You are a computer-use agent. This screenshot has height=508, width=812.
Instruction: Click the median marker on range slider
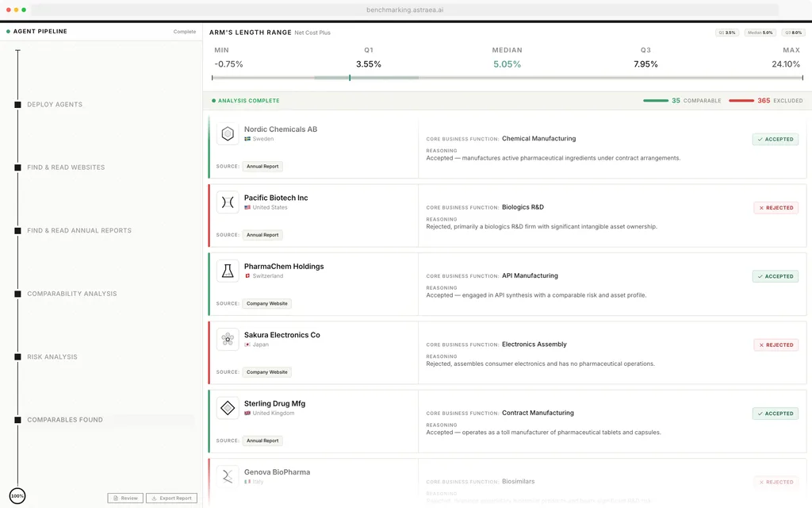pos(350,78)
